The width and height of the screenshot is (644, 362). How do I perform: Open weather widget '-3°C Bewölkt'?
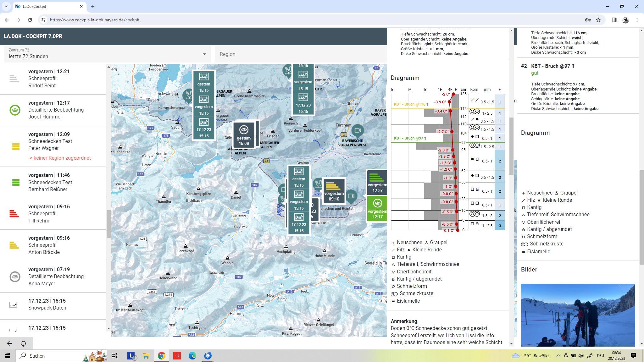coord(530,356)
